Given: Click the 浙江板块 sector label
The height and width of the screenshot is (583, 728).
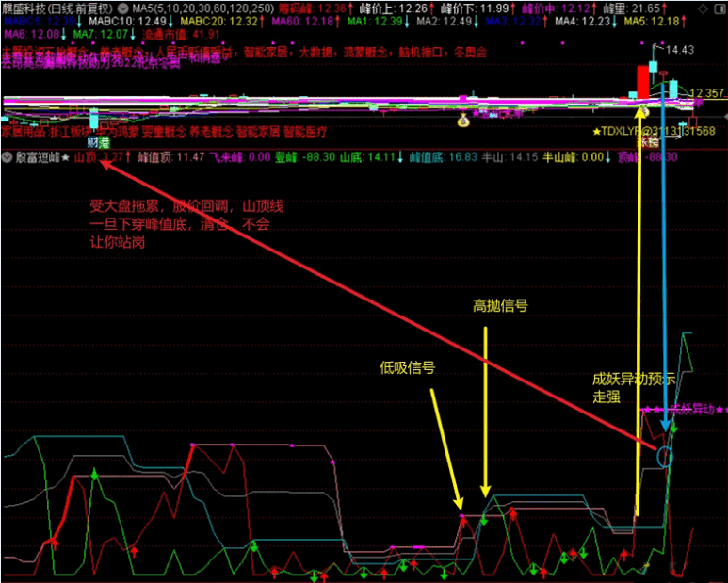Looking at the screenshot, I should (x=71, y=131).
